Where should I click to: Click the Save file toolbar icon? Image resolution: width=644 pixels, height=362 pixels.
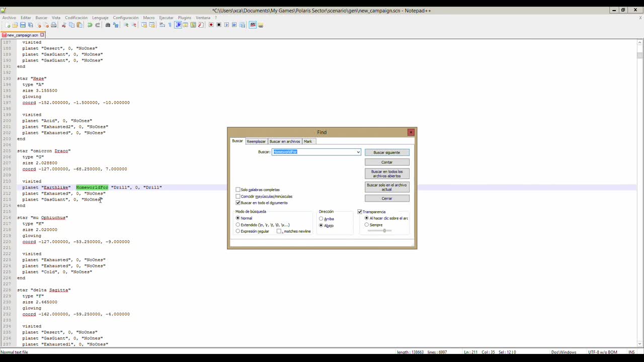click(23, 25)
